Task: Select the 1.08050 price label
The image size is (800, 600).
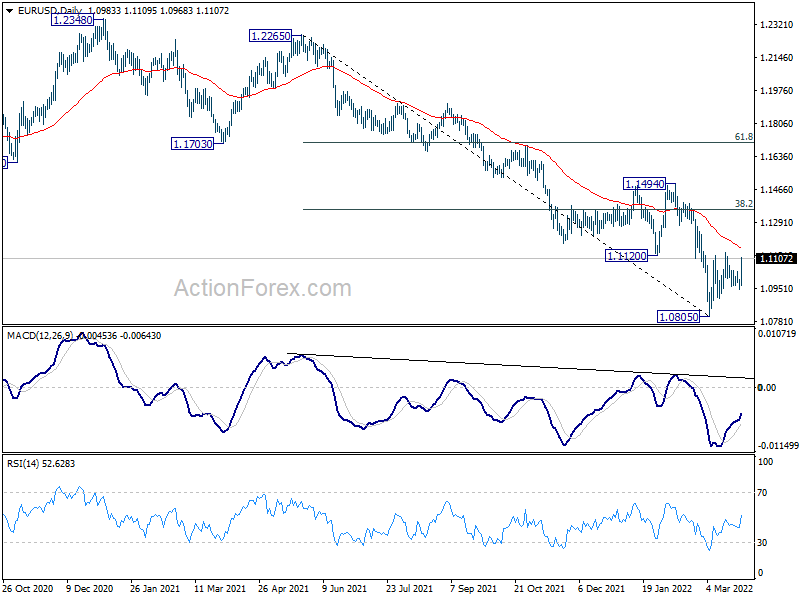Action: pos(679,317)
